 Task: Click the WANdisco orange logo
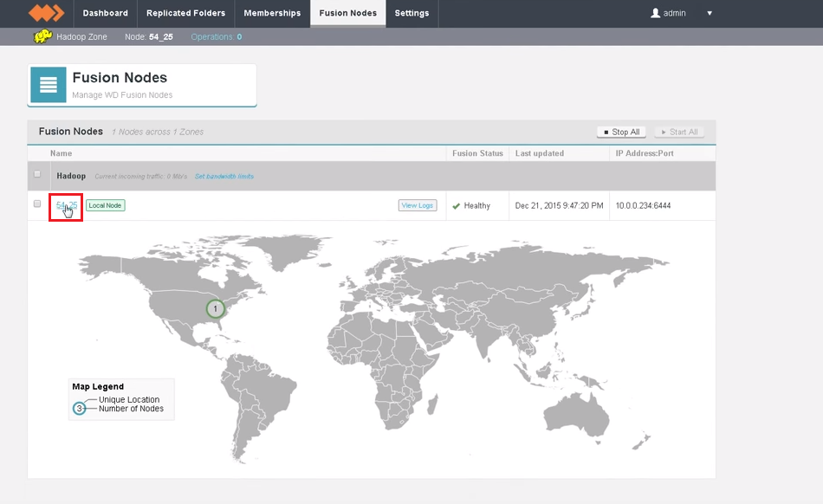click(46, 13)
